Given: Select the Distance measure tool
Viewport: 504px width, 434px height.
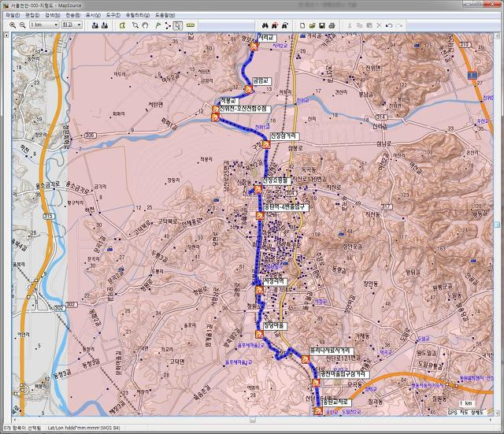Looking at the screenshot, I should tap(191, 25).
